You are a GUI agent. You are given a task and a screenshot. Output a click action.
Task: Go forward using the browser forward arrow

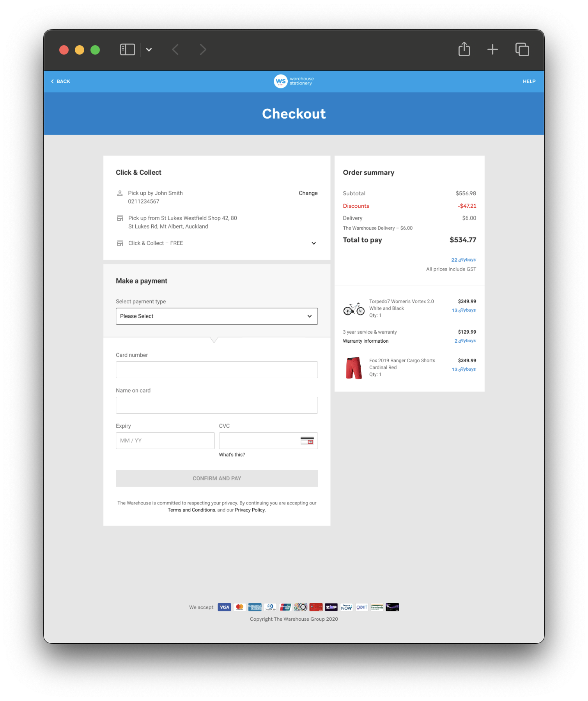[x=203, y=50]
